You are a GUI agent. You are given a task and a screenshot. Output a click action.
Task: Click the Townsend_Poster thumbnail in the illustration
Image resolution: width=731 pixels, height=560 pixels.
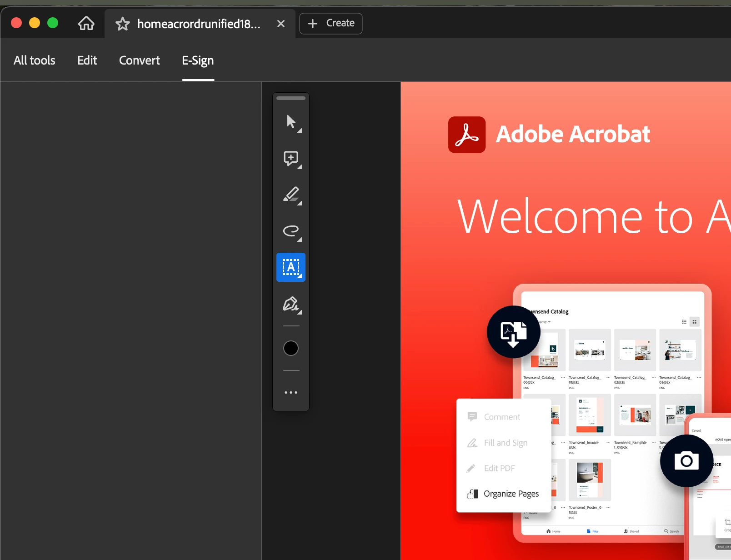click(590, 480)
